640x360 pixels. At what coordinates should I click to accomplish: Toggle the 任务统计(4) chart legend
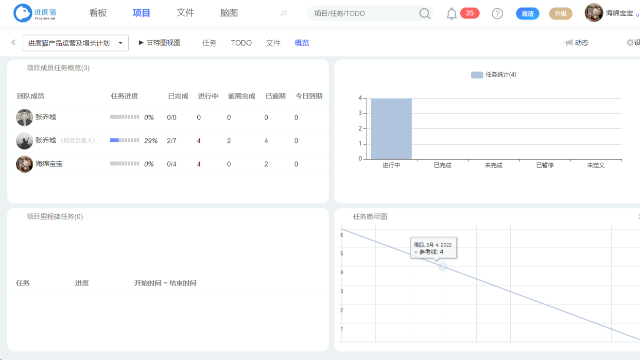tap(493, 75)
